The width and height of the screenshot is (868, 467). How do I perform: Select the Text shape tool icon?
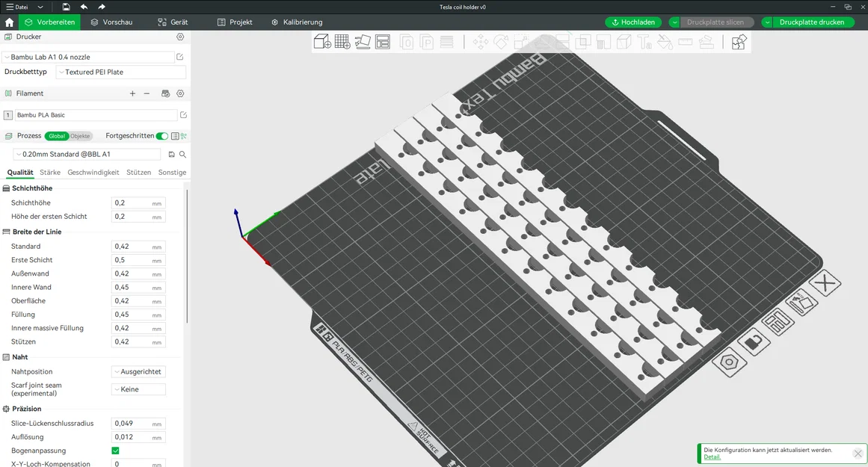644,42
